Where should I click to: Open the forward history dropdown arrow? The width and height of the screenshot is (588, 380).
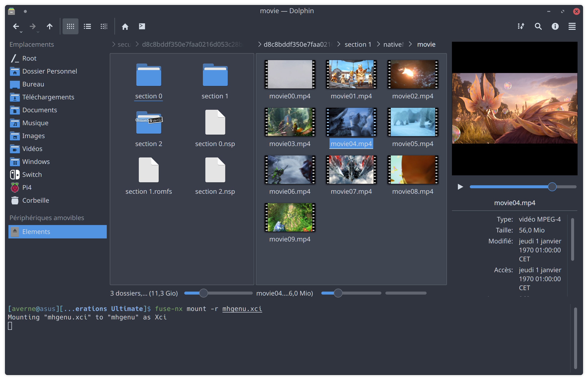(x=38, y=32)
